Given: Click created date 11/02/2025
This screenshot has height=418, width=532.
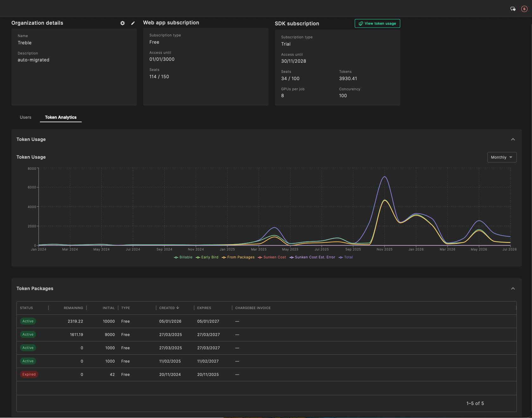Looking at the screenshot, I should tap(170, 361).
